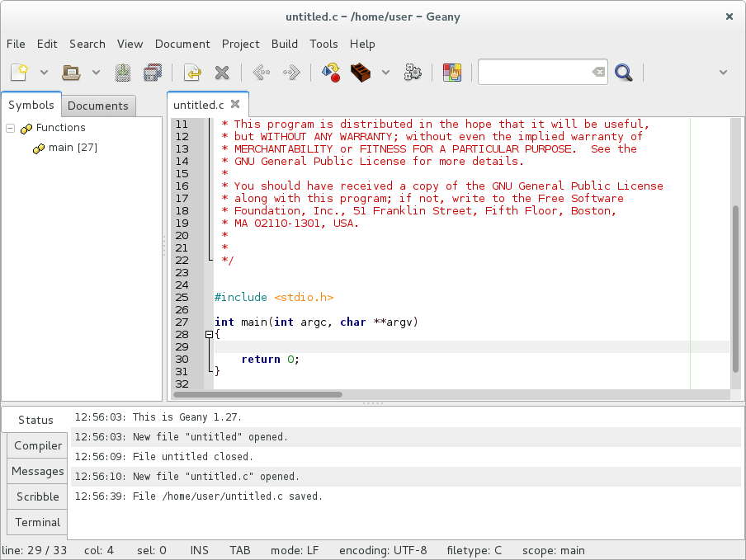Close the untitled.c tab
Viewport: 746px width, 560px height.
pos(235,104)
